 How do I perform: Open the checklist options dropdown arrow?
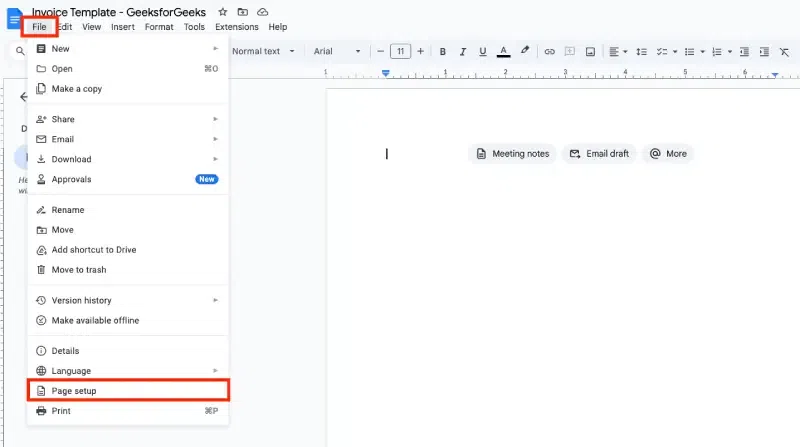click(x=675, y=52)
